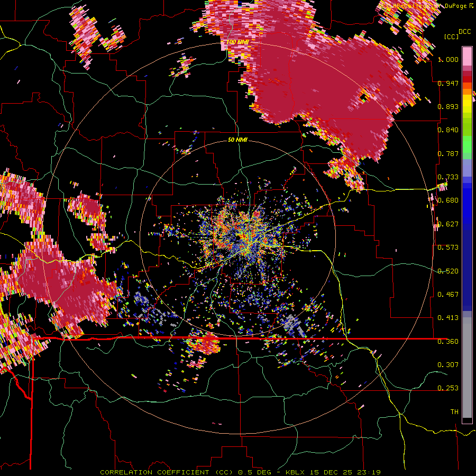The height and width of the screenshot is (476, 476).
Task: Click the 0.307 scale label
Action: point(448,365)
